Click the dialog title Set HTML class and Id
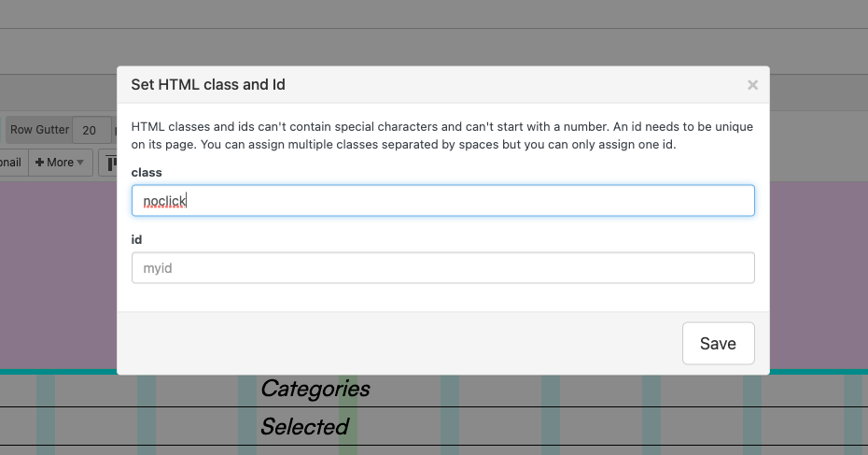Viewport: 868px width, 455px height. pyautogui.click(x=208, y=85)
